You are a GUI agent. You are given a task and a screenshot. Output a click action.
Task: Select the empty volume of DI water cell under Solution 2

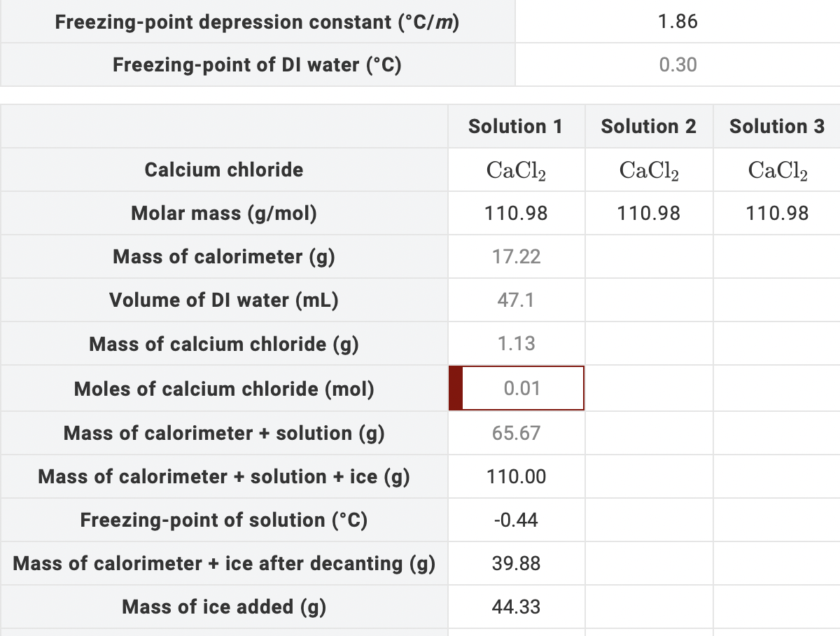tap(649, 300)
